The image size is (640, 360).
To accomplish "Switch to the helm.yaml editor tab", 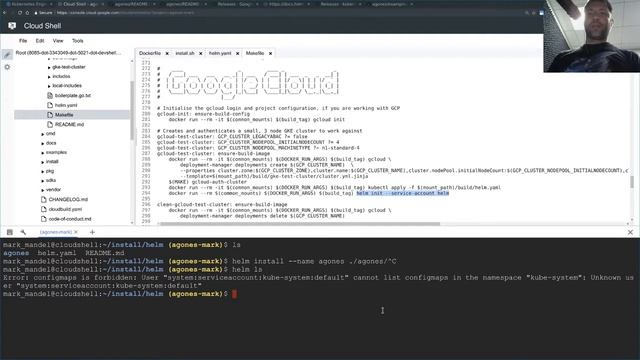I will tap(220, 53).
